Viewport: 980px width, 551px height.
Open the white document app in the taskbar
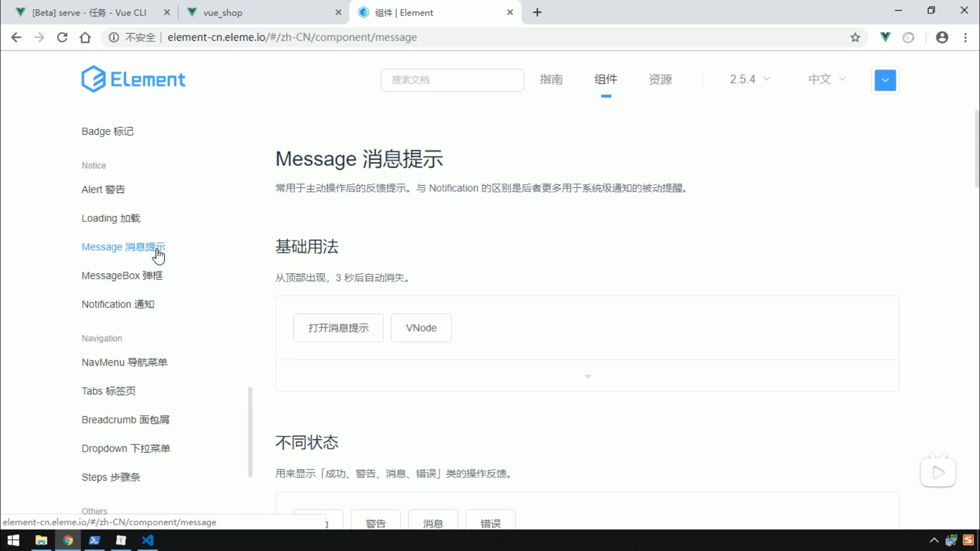pyautogui.click(x=121, y=540)
